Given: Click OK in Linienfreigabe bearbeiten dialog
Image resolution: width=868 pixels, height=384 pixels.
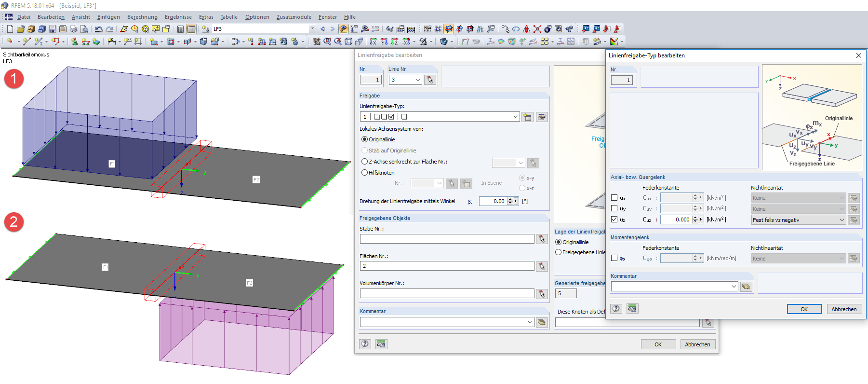Looking at the screenshot, I should (658, 344).
